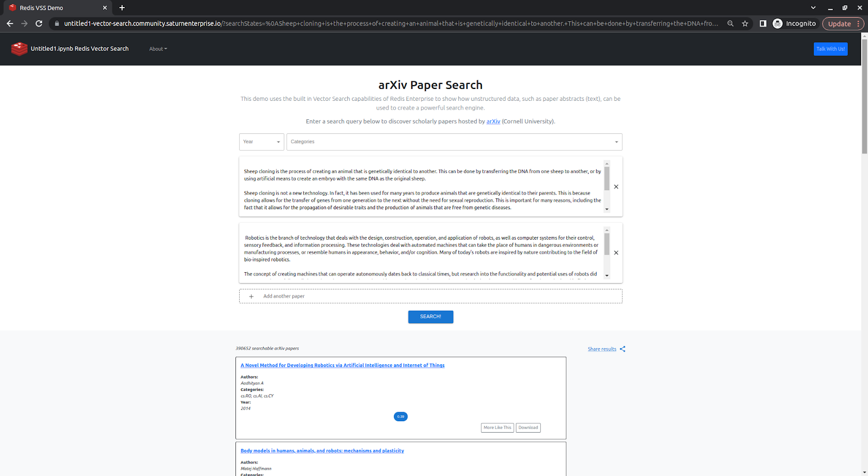Click the plus icon for adding another paper
This screenshot has width=868, height=476.
pos(251,297)
